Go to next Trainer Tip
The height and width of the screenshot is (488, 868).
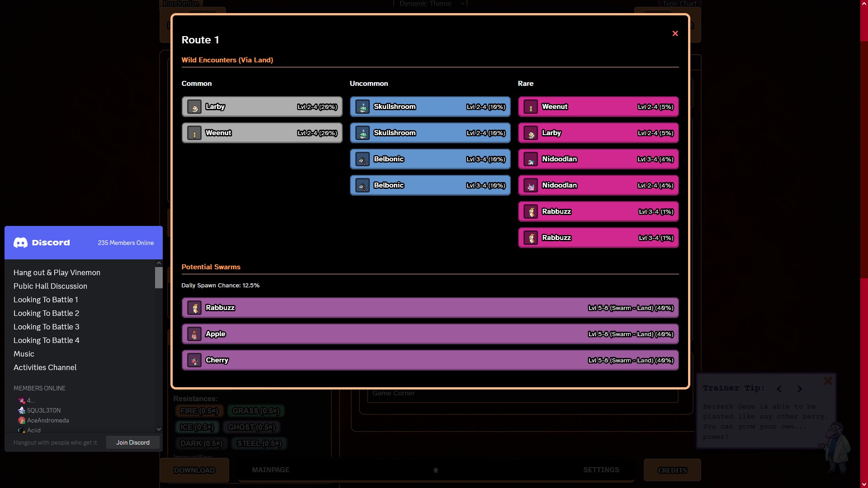799,389
